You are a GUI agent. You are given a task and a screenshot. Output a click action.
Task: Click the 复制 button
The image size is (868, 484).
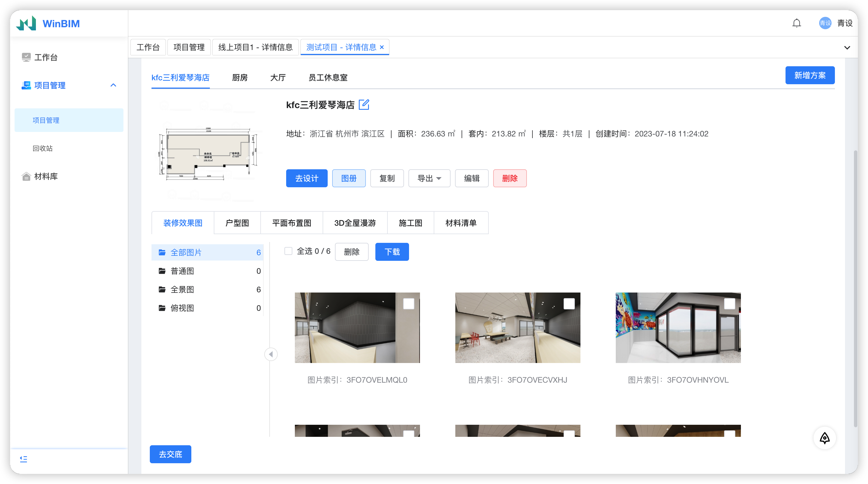click(387, 178)
